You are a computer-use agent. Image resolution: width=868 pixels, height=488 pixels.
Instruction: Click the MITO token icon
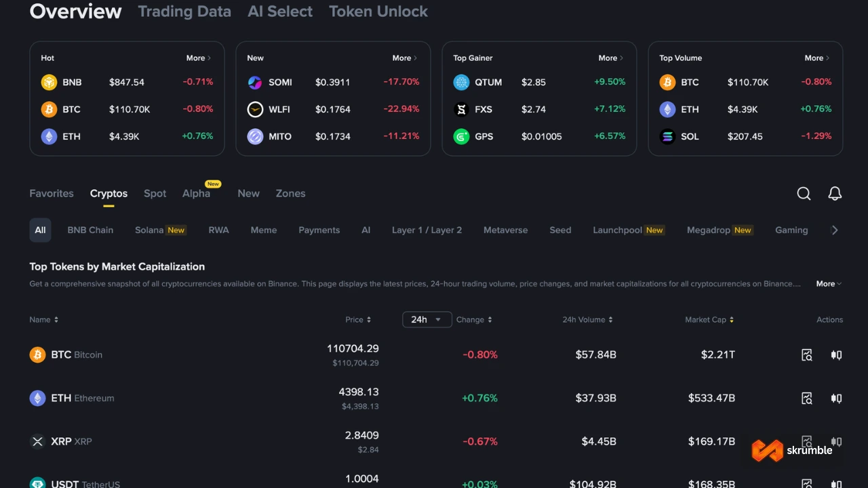(255, 136)
